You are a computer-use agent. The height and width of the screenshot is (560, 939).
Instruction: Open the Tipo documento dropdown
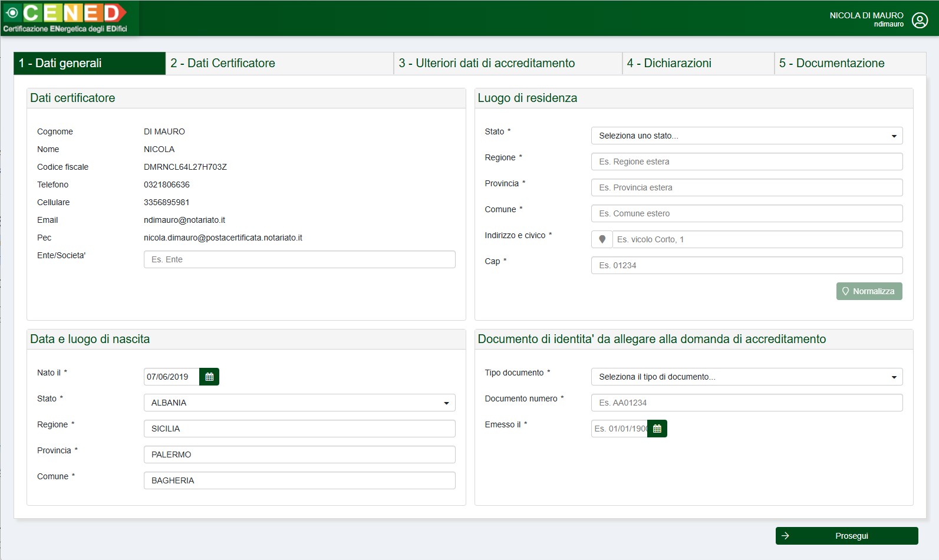click(747, 377)
